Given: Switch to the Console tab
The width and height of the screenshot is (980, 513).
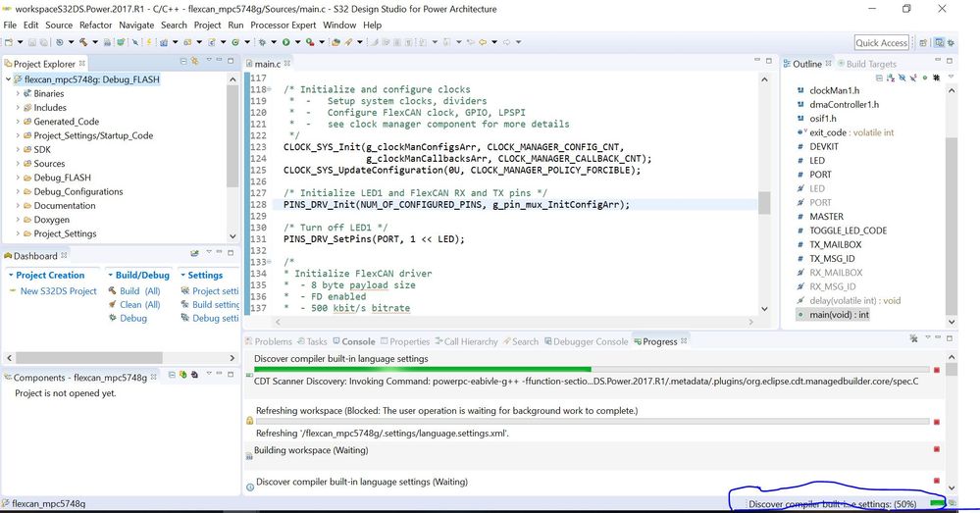Looking at the screenshot, I should click(x=354, y=341).
